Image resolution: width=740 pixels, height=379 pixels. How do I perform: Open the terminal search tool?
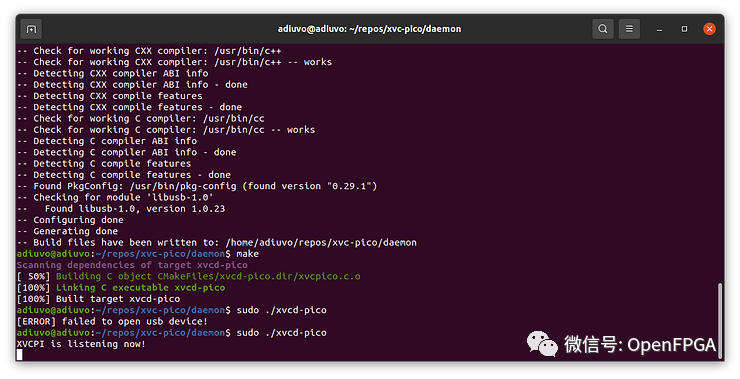(603, 29)
